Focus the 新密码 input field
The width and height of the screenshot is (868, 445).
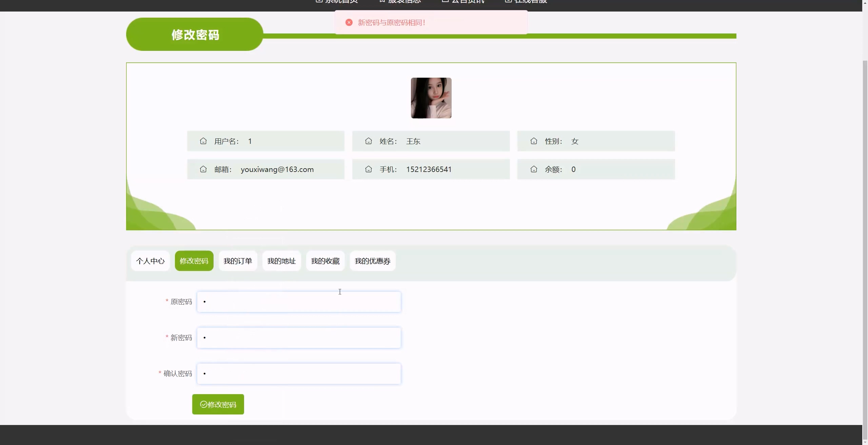pyautogui.click(x=299, y=338)
